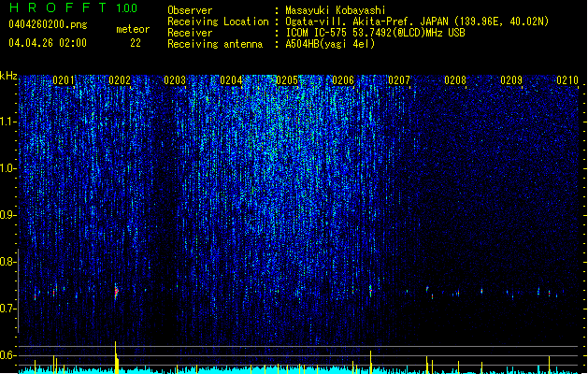Select the filename 0404260200.png

click(48, 24)
